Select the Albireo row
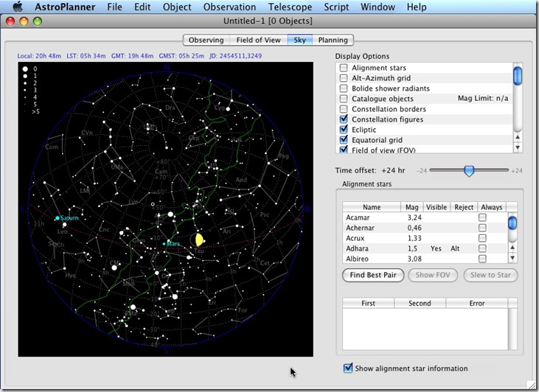 tap(425, 259)
